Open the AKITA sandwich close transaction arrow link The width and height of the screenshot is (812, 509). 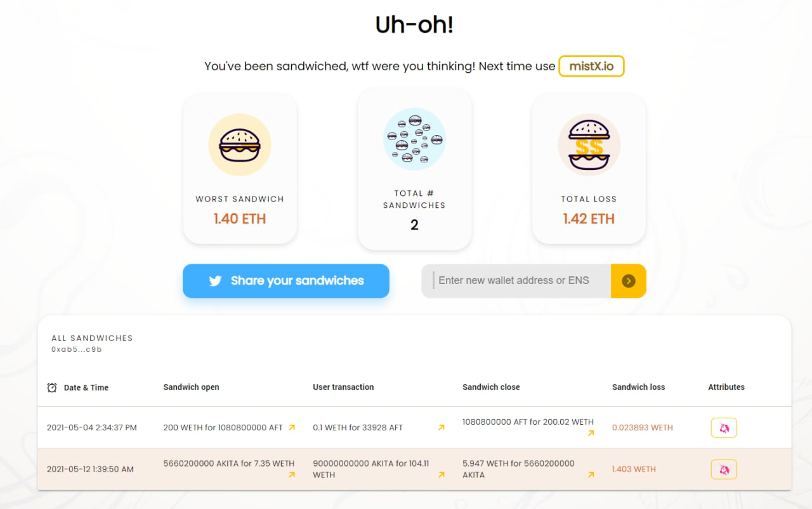pyautogui.click(x=591, y=475)
